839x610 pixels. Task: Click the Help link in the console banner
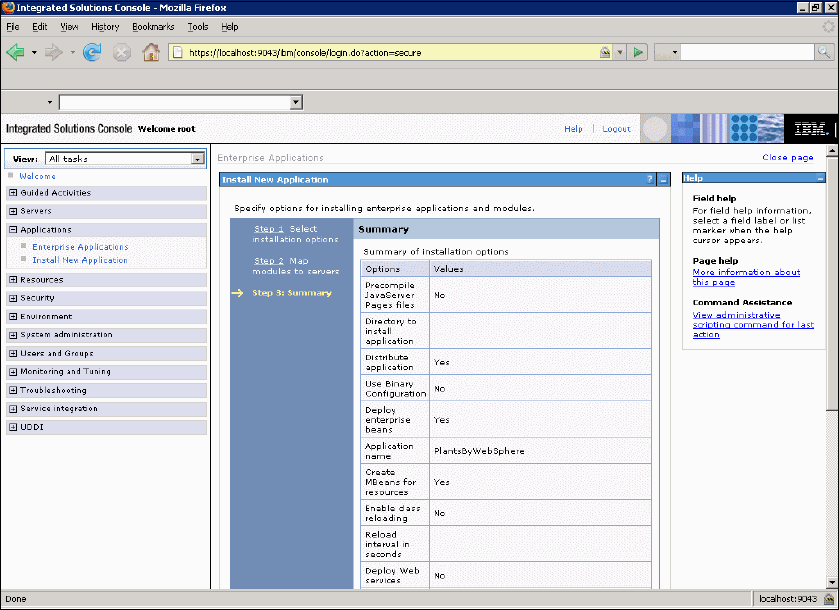[573, 129]
